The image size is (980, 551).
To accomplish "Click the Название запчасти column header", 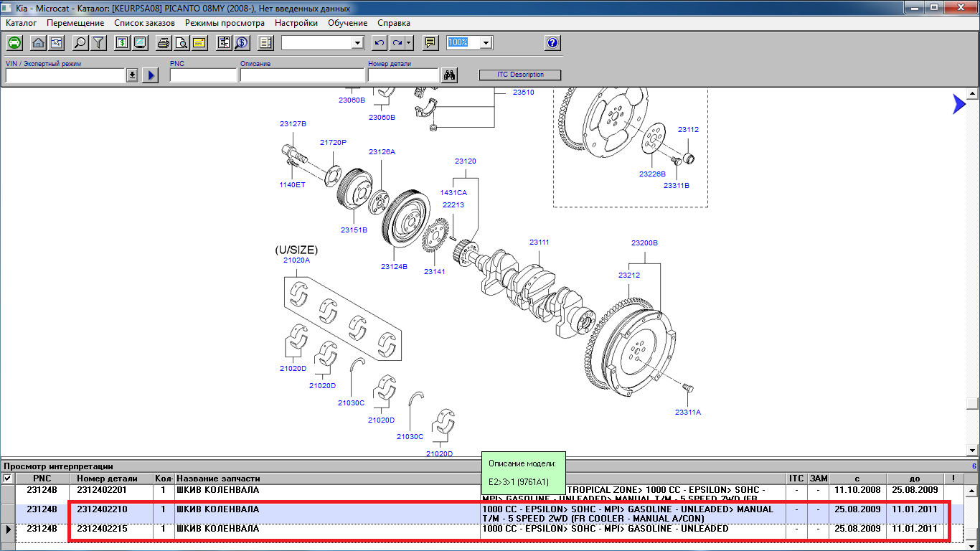I will click(x=327, y=479).
